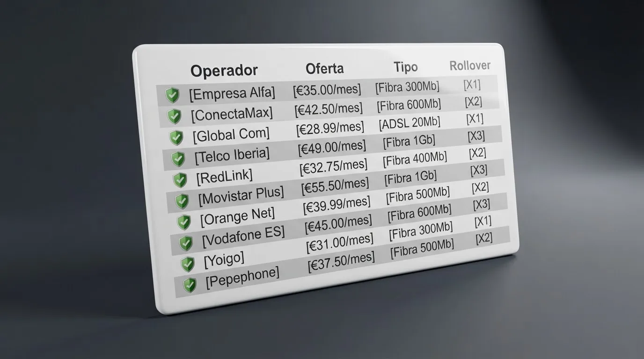Screen dimensions: 644x359
Task: Click the [€31.00/mes] offer price
Action: point(340,243)
